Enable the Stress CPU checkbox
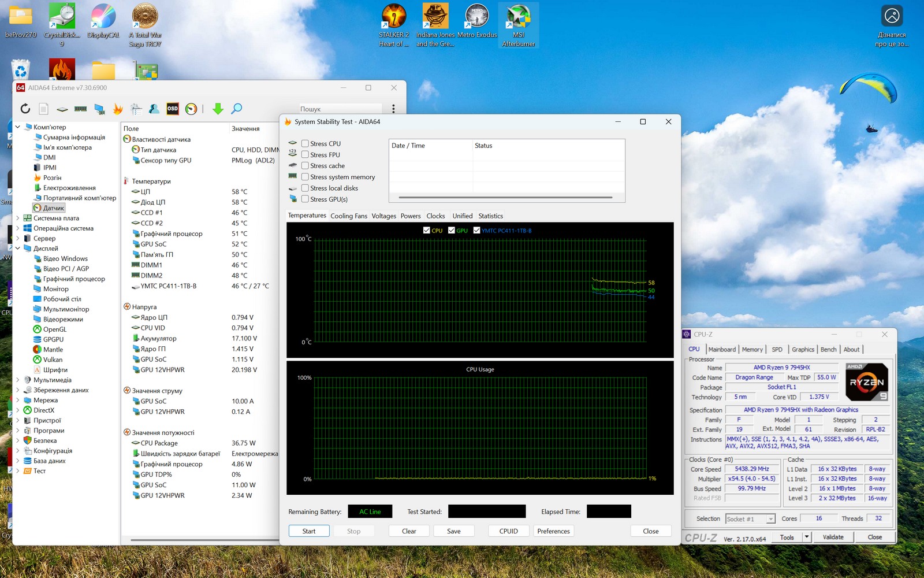The height and width of the screenshot is (578, 924). pyautogui.click(x=305, y=144)
